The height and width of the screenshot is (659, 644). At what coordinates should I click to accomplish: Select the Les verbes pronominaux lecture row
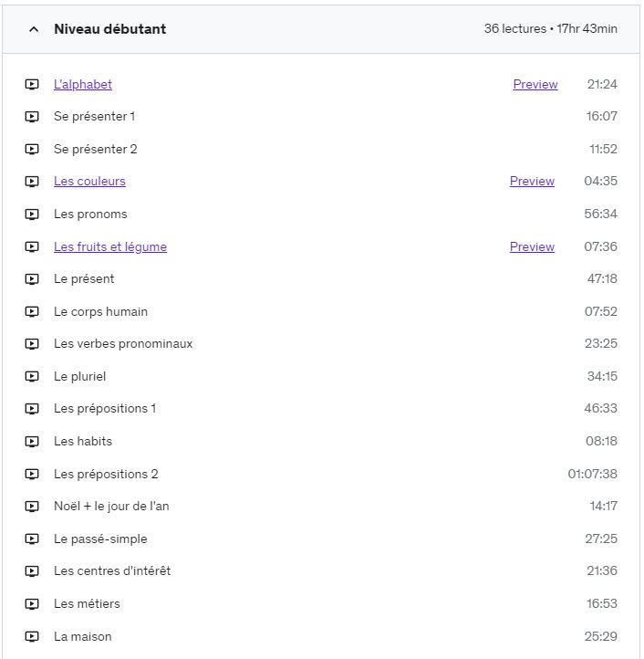click(x=123, y=344)
